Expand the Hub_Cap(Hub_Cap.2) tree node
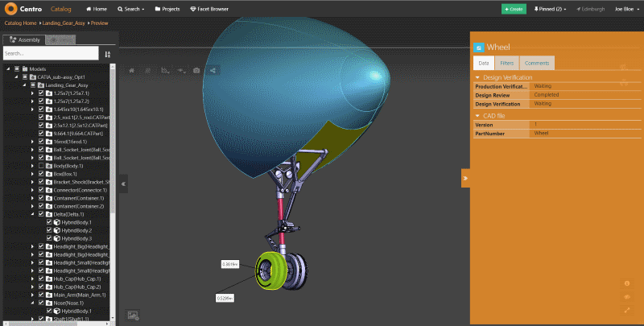 (32, 287)
